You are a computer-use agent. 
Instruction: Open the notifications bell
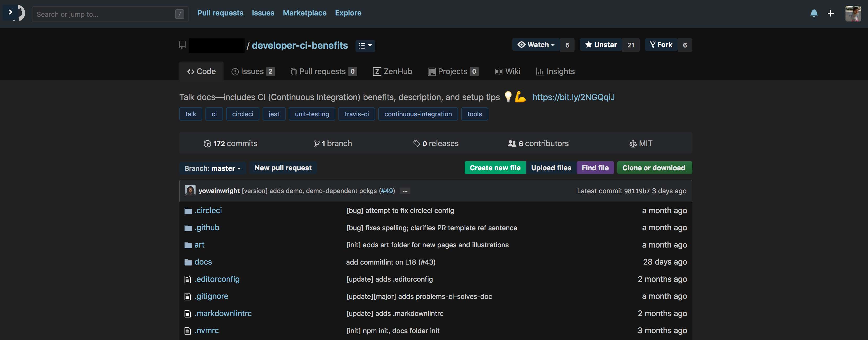pos(814,14)
